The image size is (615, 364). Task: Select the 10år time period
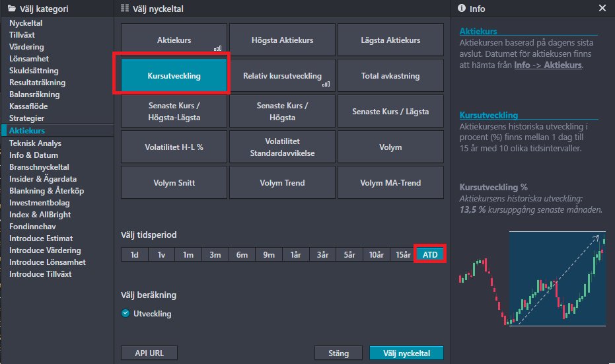coord(376,254)
